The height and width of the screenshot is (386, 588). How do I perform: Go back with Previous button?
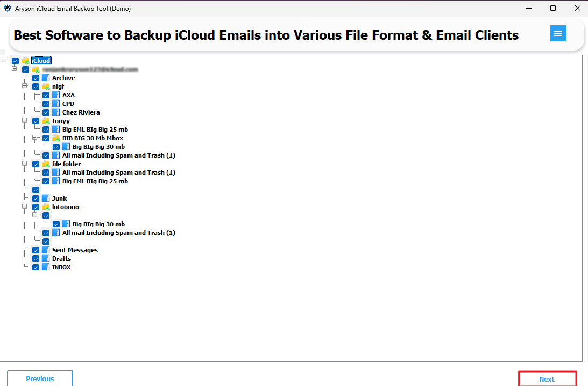click(40, 378)
